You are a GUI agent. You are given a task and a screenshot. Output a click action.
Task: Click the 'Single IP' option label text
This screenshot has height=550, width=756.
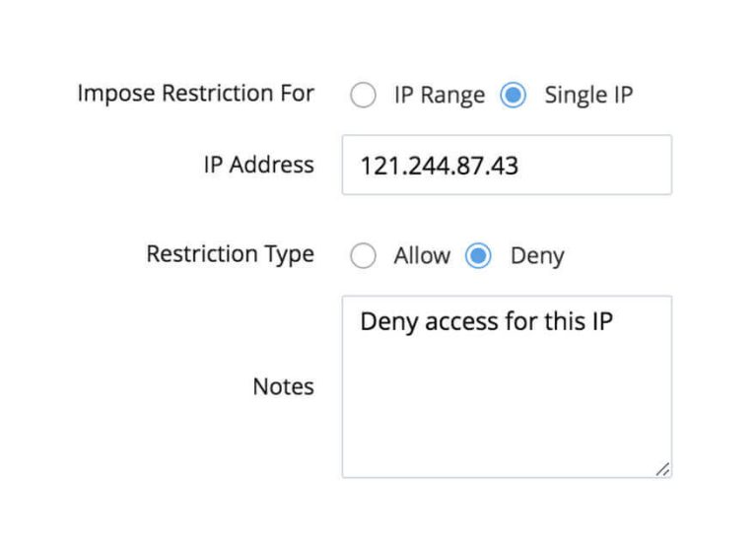tap(588, 95)
